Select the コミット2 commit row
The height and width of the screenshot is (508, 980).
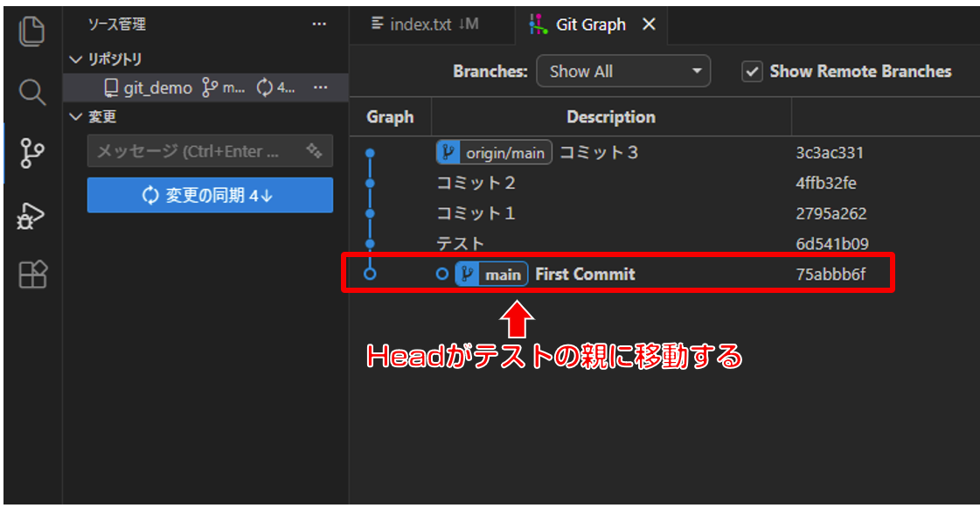pyautogui.click(x=612, y=183)
